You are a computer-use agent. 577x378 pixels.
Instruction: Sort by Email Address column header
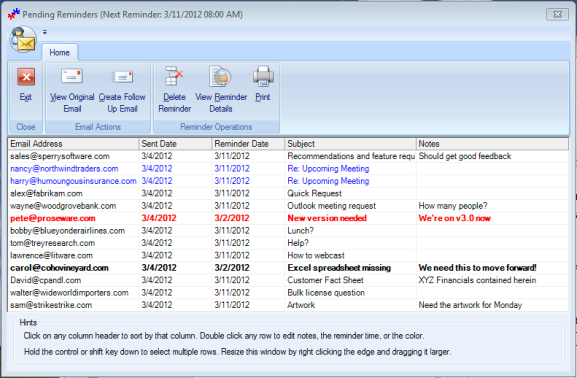(73, 144)
